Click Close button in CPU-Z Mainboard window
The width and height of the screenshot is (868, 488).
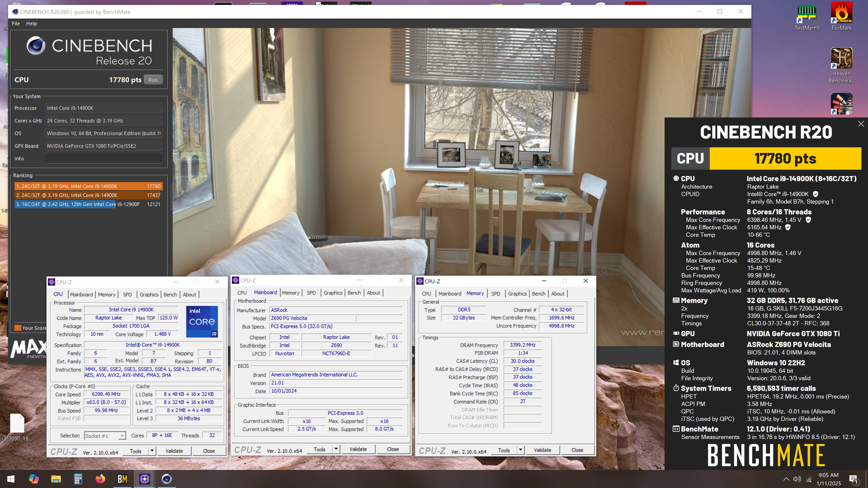393,449
